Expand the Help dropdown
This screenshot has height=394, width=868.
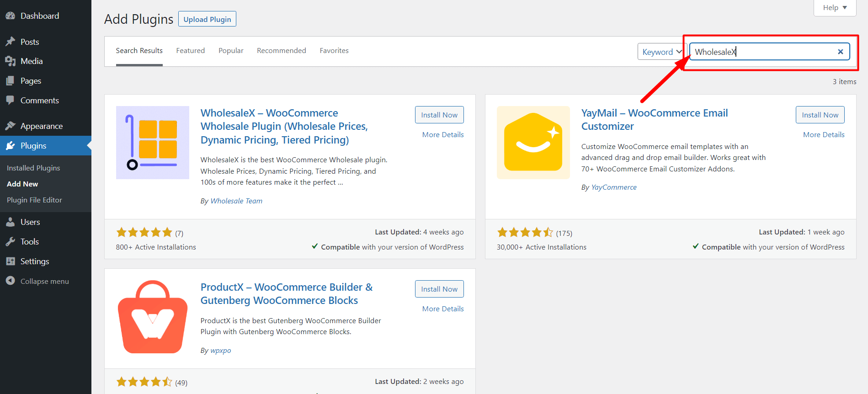(835, 7)
